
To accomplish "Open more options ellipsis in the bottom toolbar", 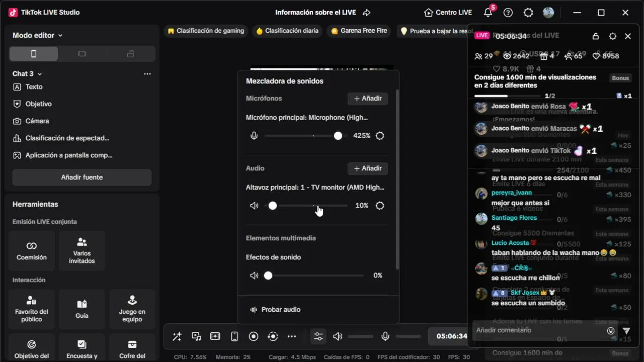I will coord(292,336).
